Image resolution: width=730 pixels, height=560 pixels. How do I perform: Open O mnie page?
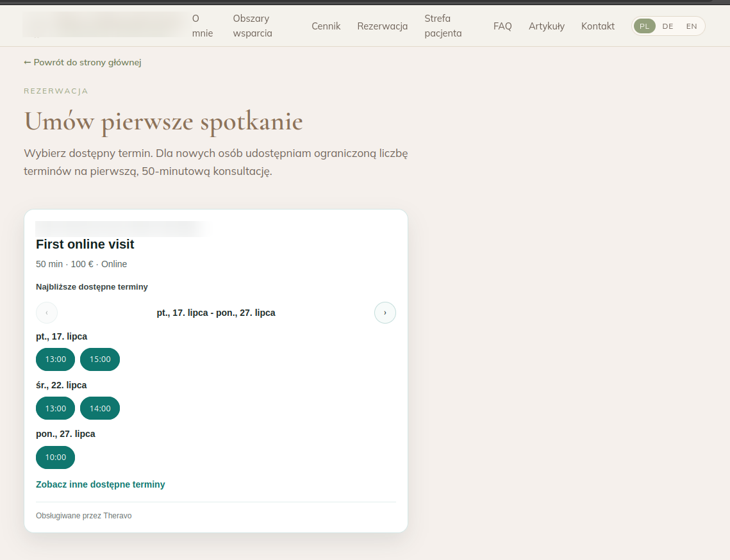point(203,26)
